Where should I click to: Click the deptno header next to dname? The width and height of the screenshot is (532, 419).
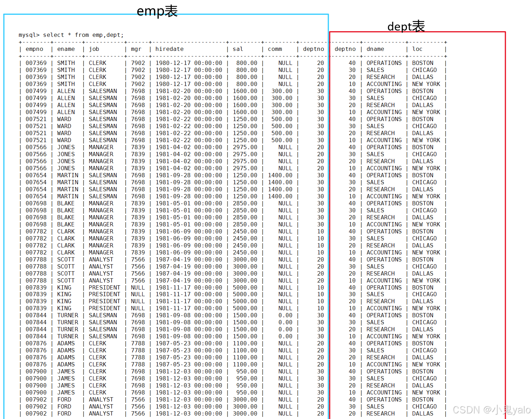click(x=345, y=49)
